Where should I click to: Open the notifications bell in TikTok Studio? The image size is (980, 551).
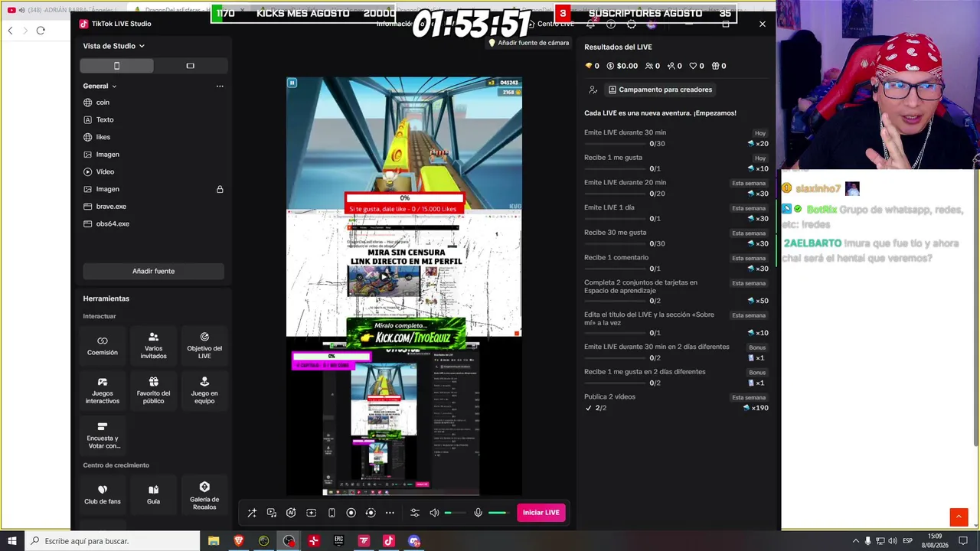(x=591, y=24)
